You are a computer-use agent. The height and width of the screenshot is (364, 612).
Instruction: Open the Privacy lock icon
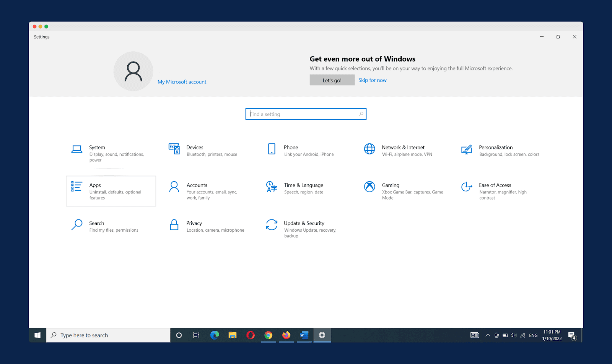point(174,225)
